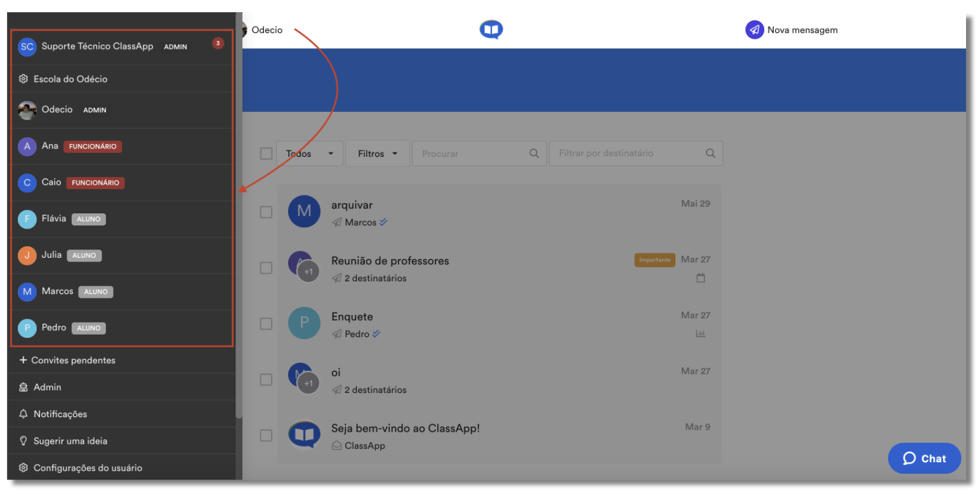Click the sidebar vertical scrollbar
980x494 pixels.
239,216
